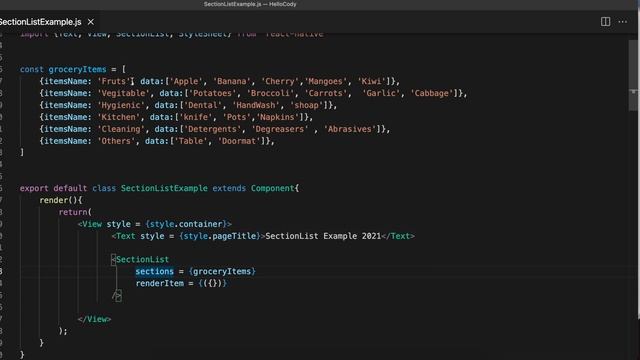Click the renderItem prop
The width and height of the screenshot is (640, 360).
[x=160, y=283]
